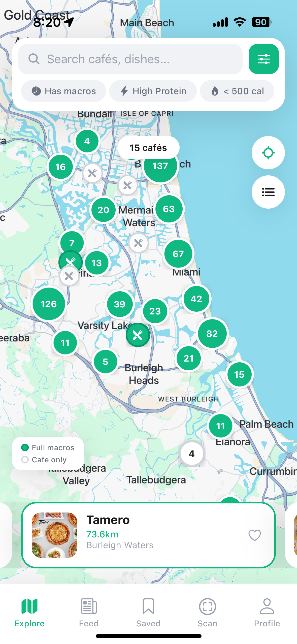Tap the Burleigh Waters location text
The height and width of the screenshot is (644, 297).
tap(120, 545)
